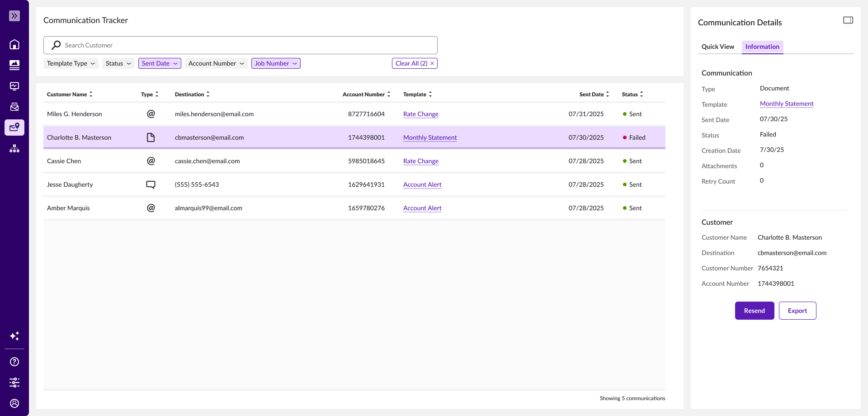This screenshot has height=416, width=868.
Task: Open Account Alert template for Jesse Daugherty
Action: click(x=422, y=184)
